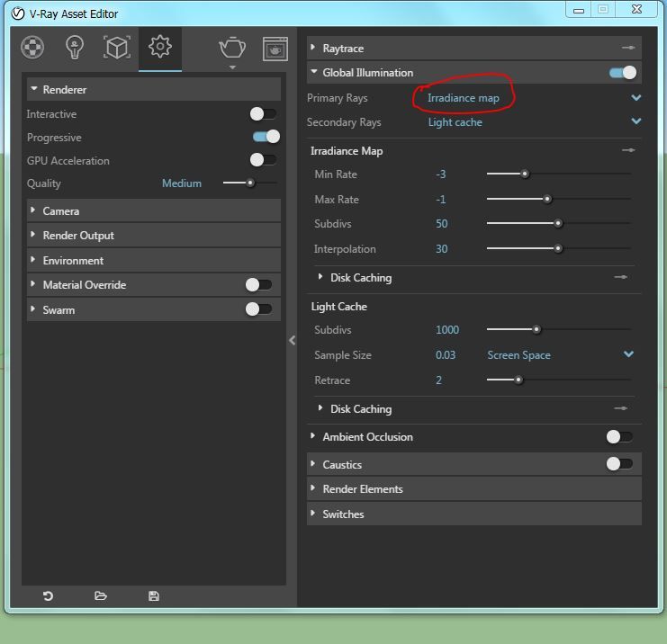Image resolution: width=667 pixels, height=644 pixels.
Task: Disable the Progressive toggle
Action: 266,137
